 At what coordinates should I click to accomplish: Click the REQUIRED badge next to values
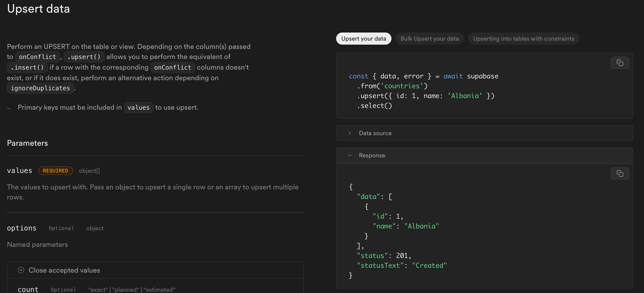[56, 171]
